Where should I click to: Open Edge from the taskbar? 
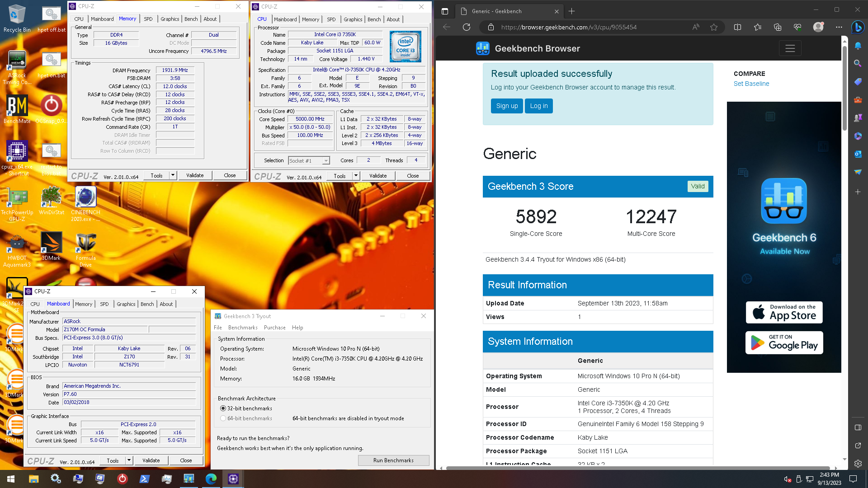click(211, 479)
